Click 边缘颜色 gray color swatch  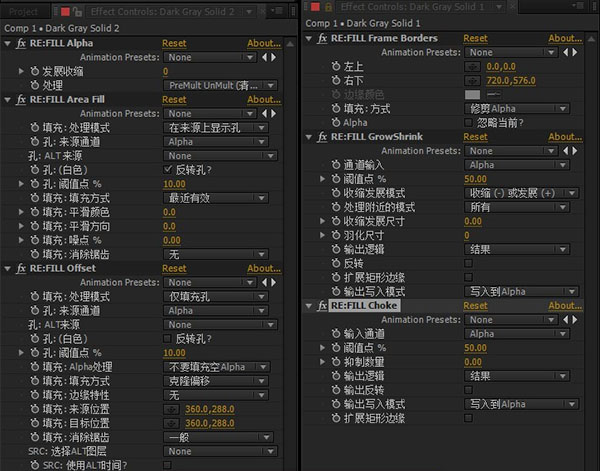pyautogui.click(x=472, y=95)
